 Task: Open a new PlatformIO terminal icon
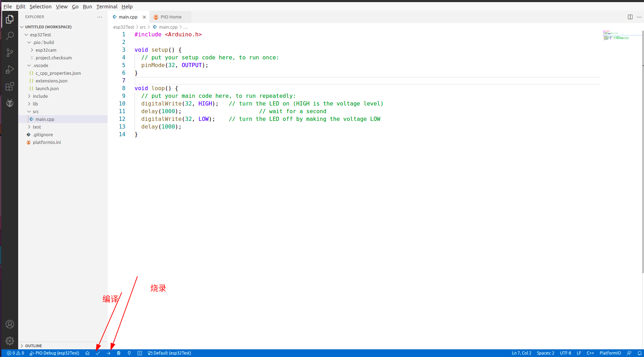pyautogui.click(x=139, y=353)
